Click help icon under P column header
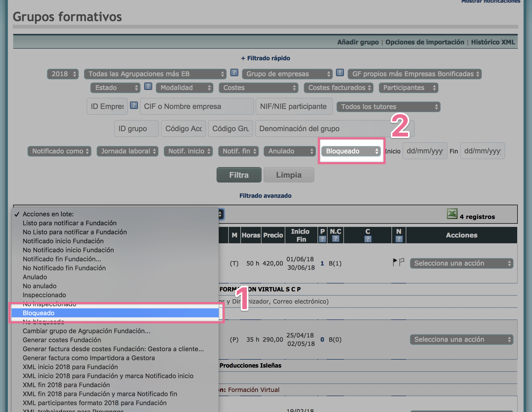The height and width of the screenshot is (412, 532). point(322,239)
